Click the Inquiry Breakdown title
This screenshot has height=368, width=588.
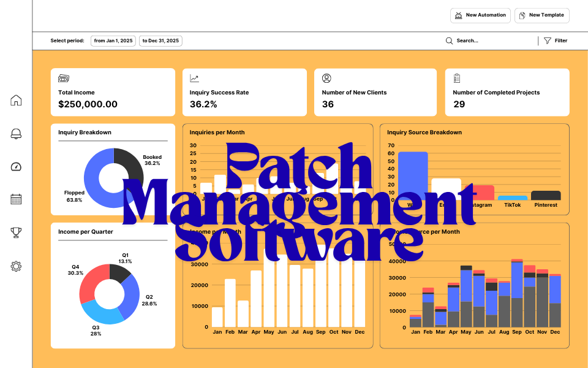click(x=85, y=132)
